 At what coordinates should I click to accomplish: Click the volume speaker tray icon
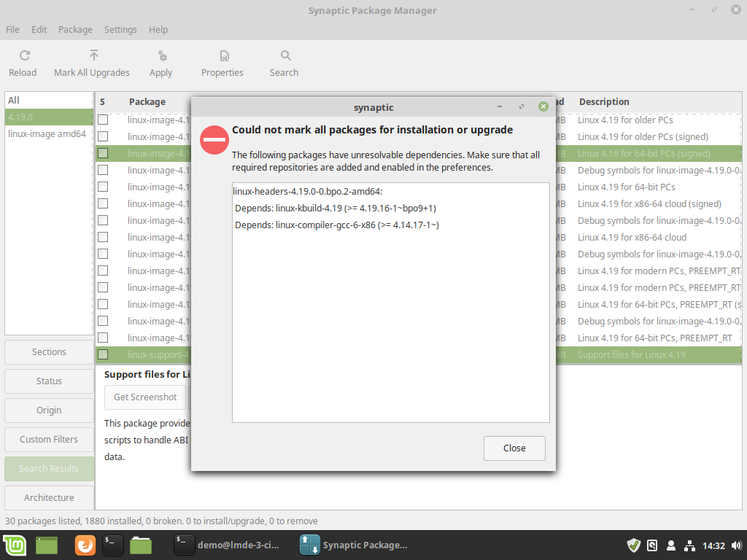(x=737, y=545)
